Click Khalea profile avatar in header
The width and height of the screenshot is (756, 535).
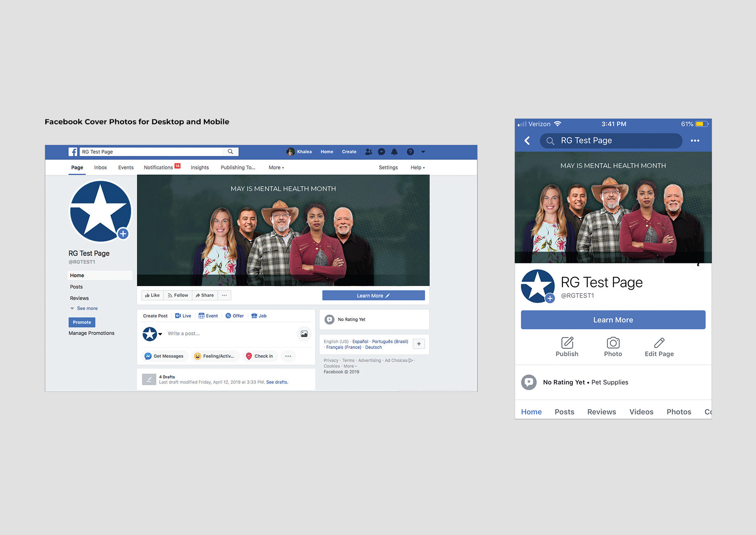291,152
